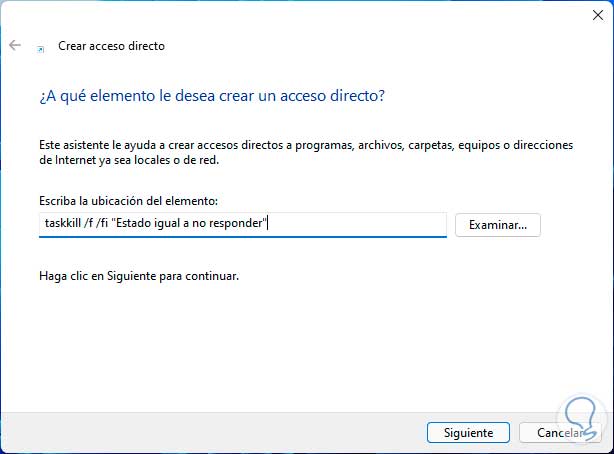614x454 pixels.
Task: Click the empty title bar area
Action: (300, 15)
